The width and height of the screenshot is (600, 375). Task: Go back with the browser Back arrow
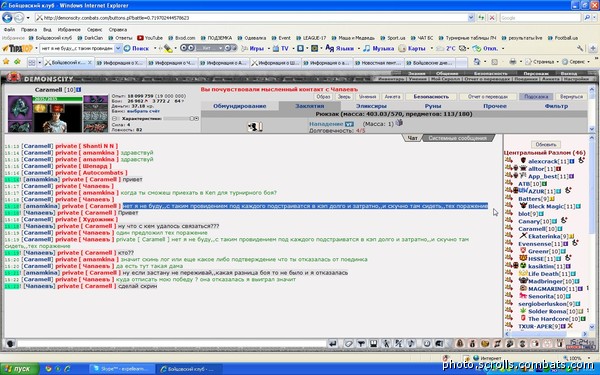coord(7,18)
